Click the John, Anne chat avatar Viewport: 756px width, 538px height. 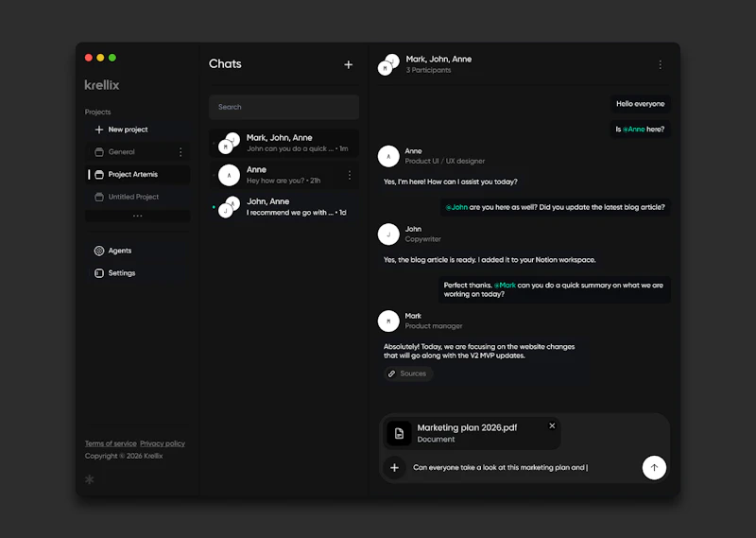tap(229, 207)
